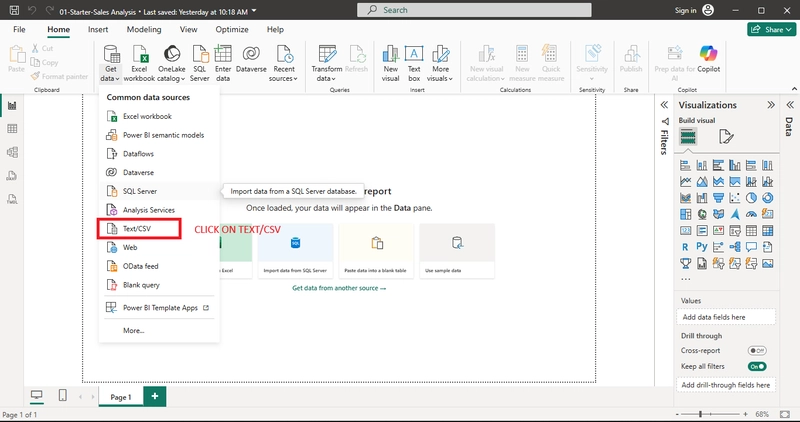Select the Python visual icon
This screenshot has width=800, height=422.
[702, 247]
